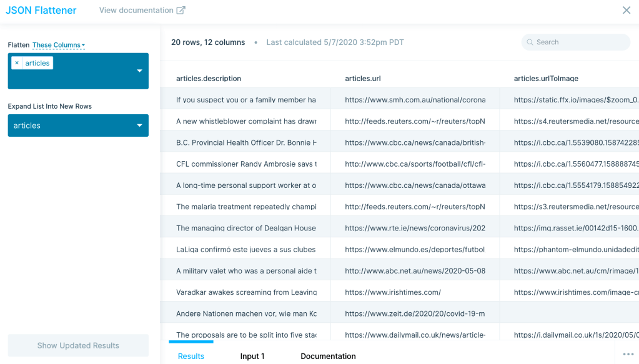Expand the Expand List Into New Rows dropdown
The width and height of the screenshot is (639, 364).
(x=139, y=125)
